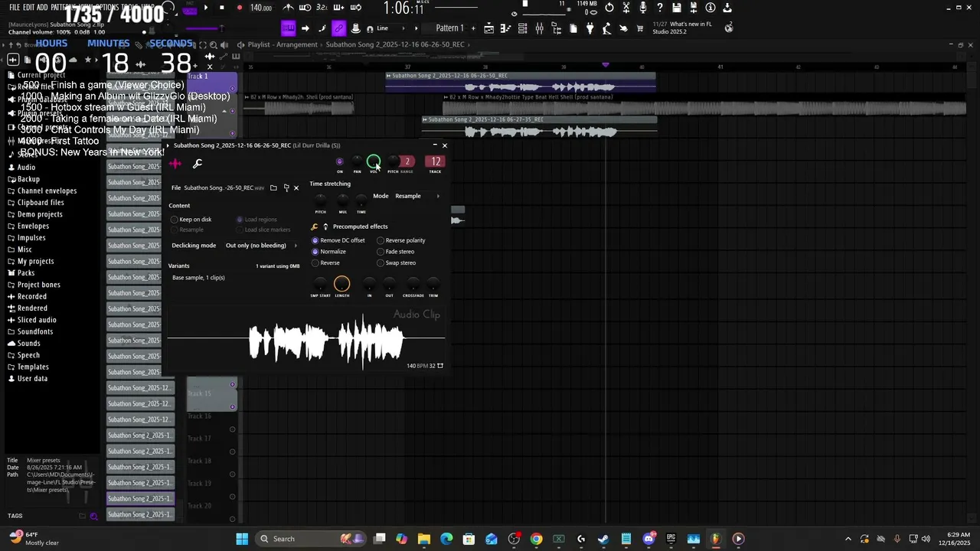The width and height of the screenshot is (980, 551).
Task: Open Steam from the taskbar
Action: [x=603, y=539]
